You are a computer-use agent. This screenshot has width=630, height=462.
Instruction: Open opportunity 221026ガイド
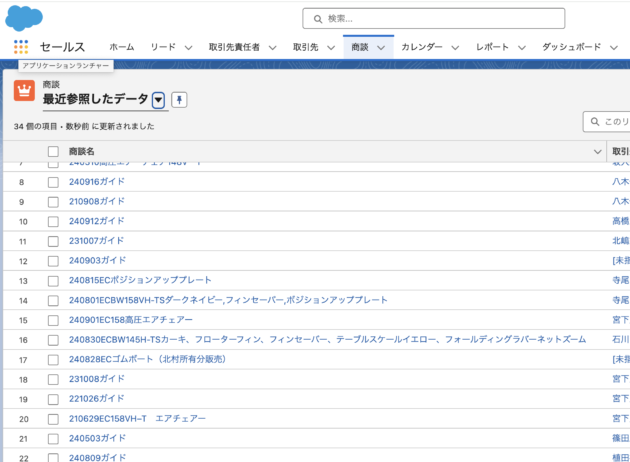(x=96, y=399)
